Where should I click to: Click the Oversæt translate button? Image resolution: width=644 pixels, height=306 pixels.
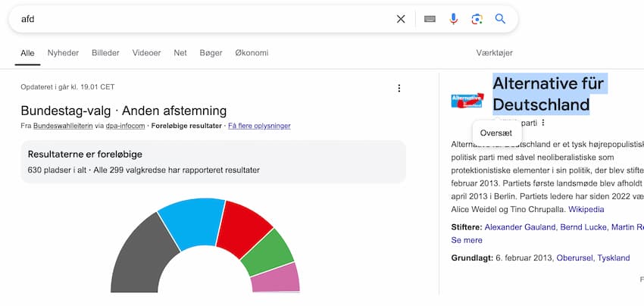tap(496, 133)
